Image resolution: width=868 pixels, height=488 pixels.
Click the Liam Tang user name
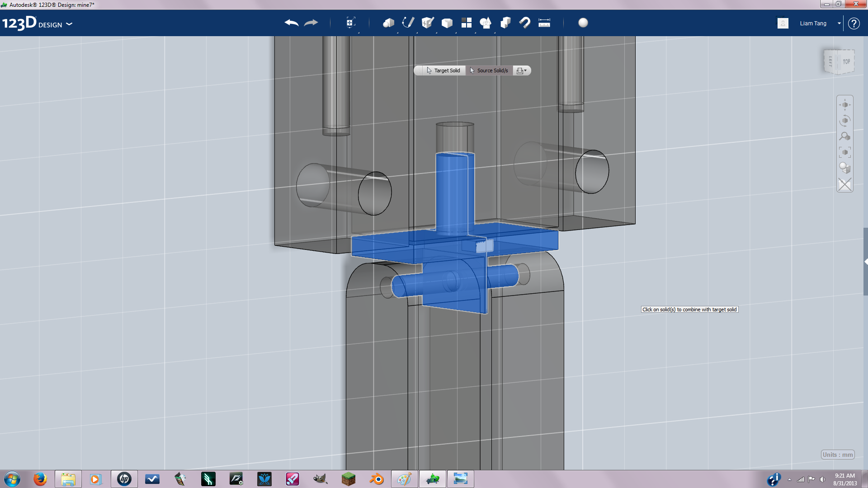click(813, 23)
